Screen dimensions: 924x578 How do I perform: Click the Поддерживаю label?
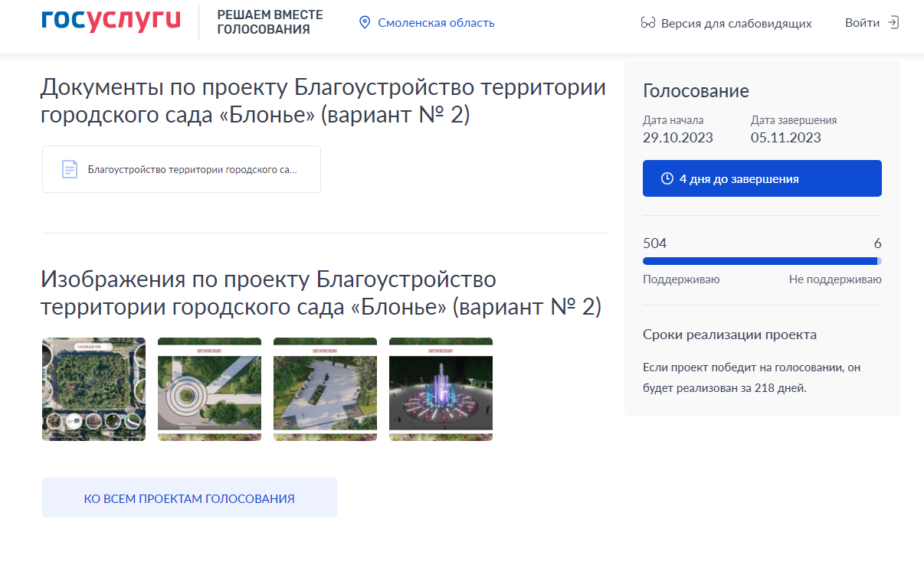pos(681,279)
